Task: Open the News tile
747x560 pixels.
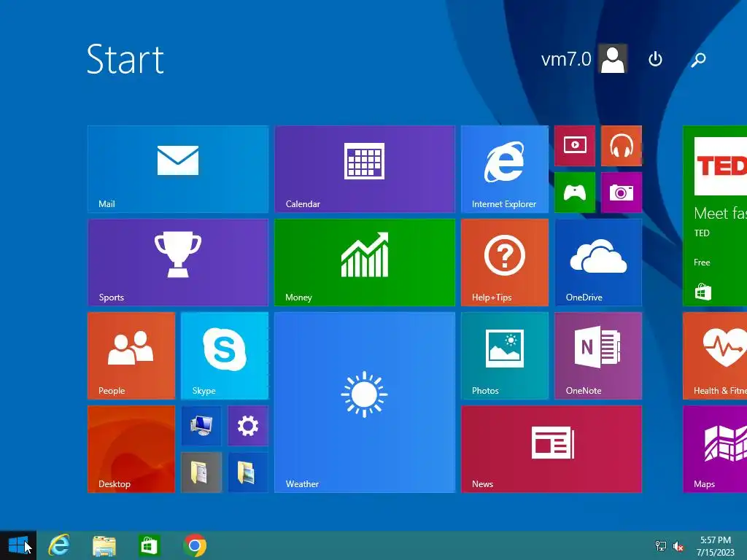Action: [551, 449]
